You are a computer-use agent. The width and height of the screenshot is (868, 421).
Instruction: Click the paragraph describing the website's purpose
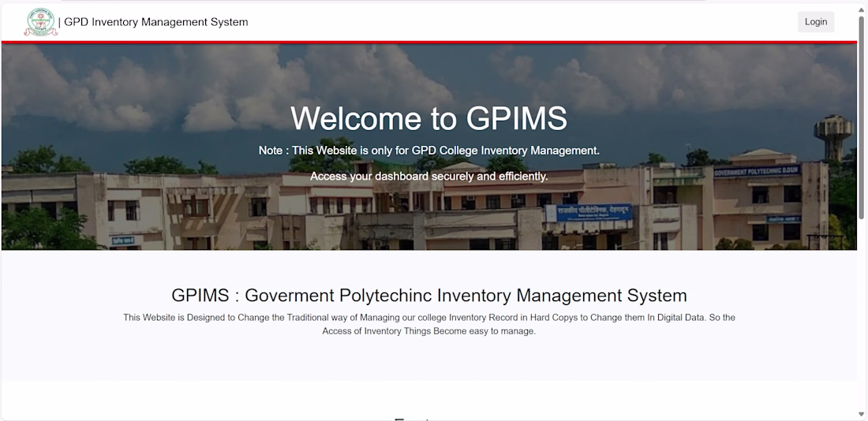point(429,325)
